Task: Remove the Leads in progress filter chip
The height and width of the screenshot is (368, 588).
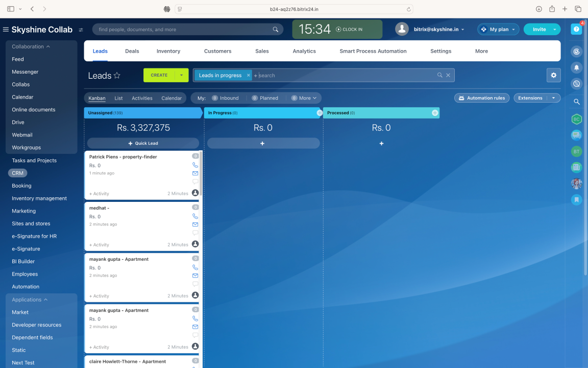Action: tap(249, 75)
